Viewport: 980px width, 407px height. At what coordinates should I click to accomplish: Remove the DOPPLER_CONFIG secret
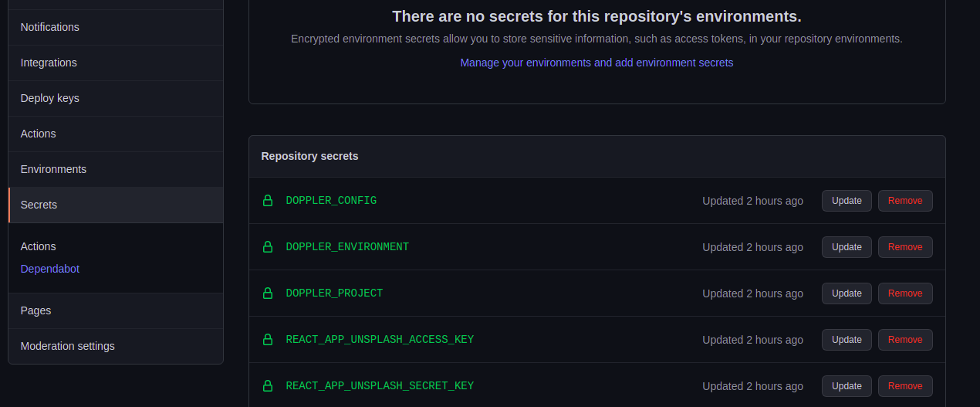[905, 201]
